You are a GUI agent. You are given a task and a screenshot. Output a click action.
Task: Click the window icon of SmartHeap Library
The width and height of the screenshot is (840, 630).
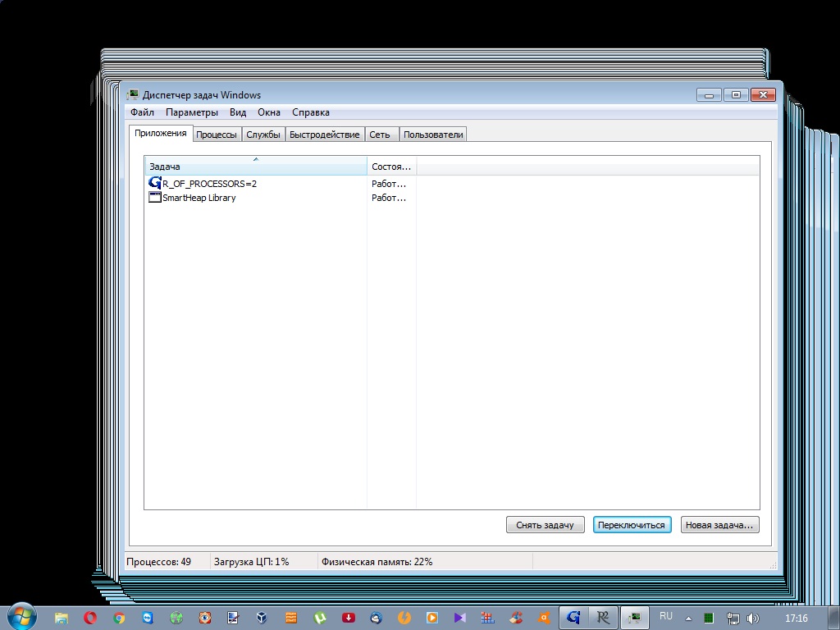[x=155, y=197]
